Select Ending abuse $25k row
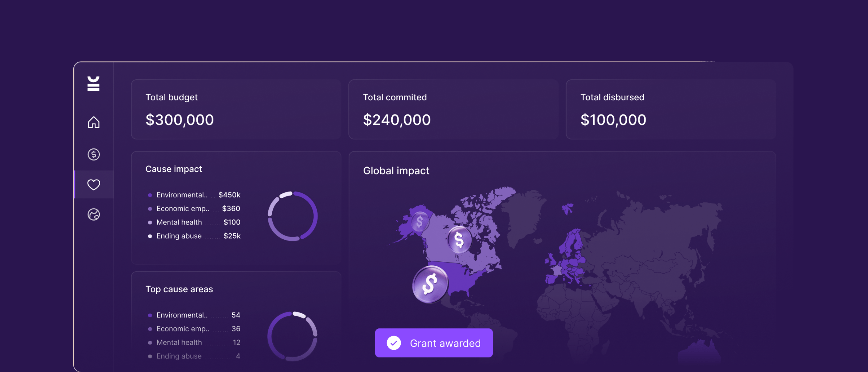Viewport: 868px width, 372px height. click(x=194, y=236)
